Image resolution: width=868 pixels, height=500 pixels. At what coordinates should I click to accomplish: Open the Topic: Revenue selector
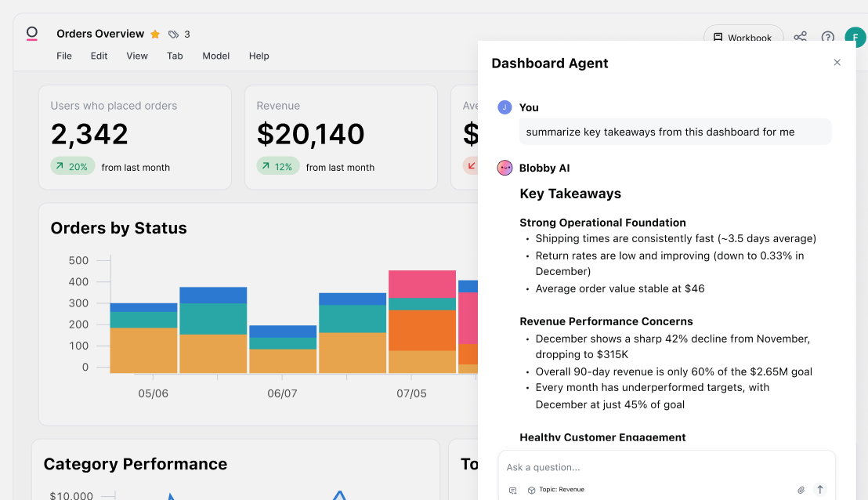pyautogui.click(x=562, y=489)
